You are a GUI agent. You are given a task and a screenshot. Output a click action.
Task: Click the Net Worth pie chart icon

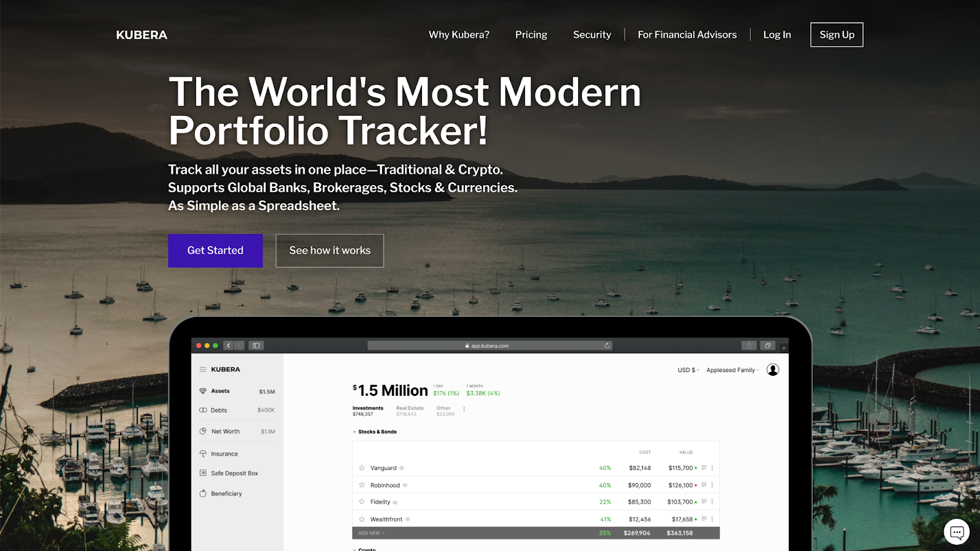[203, 431]
